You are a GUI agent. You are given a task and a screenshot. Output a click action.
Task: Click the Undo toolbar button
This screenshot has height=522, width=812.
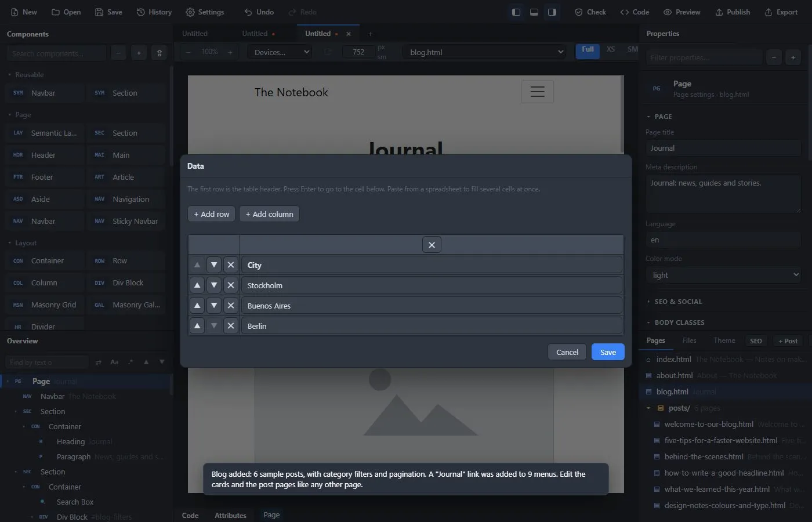pos(259,12)
